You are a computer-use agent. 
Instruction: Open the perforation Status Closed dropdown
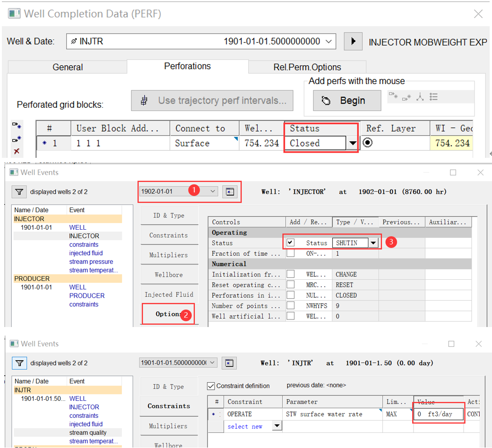pyautogui.click(x=352, y=143)
